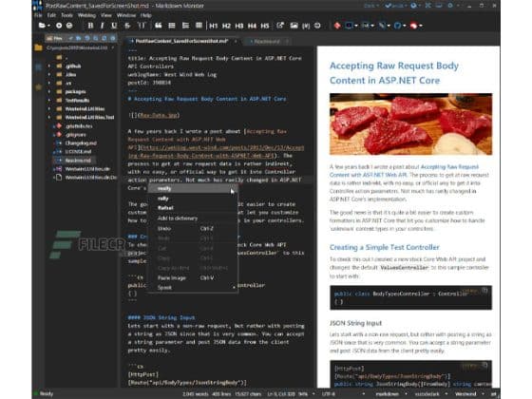Insert hyperlink icon in toolbar
Image resolution: width=532 pixels, height=399 pixels.
280,26
